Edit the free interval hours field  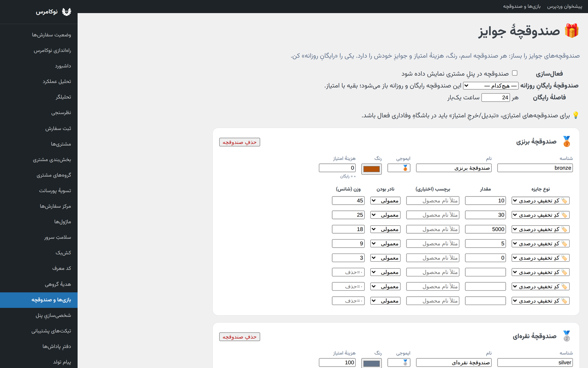pyautogui.click(x=496, y=98)
